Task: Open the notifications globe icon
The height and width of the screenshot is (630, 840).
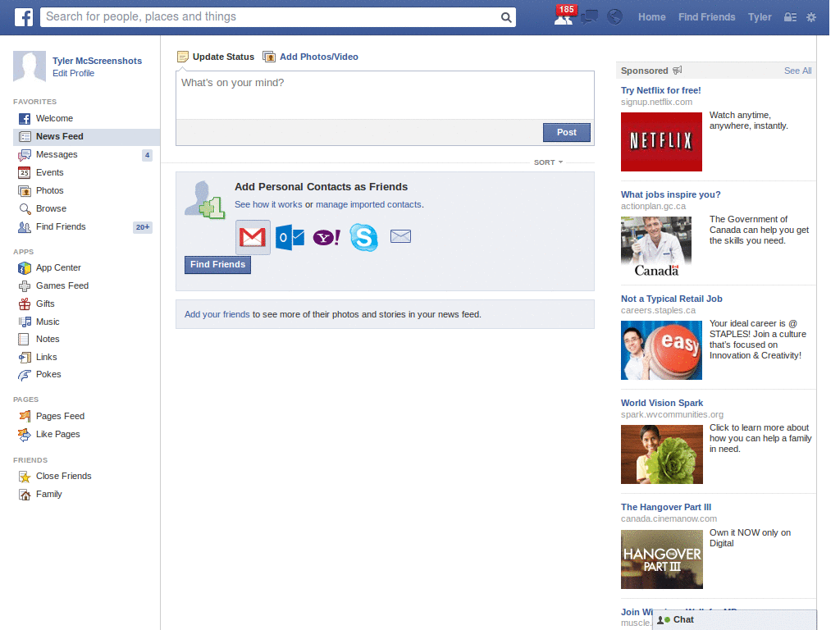Action: coord(614,17)
